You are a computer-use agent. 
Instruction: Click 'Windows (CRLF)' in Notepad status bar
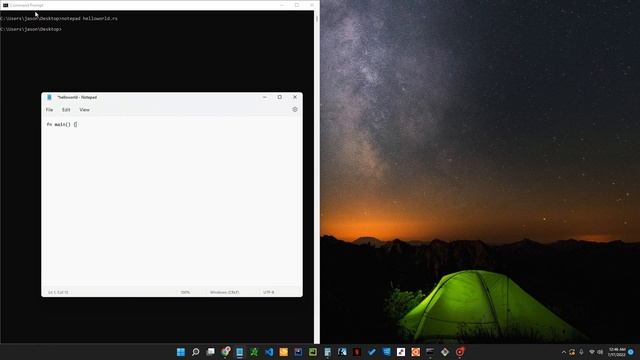pyautogui.click(x=224, y=292)
